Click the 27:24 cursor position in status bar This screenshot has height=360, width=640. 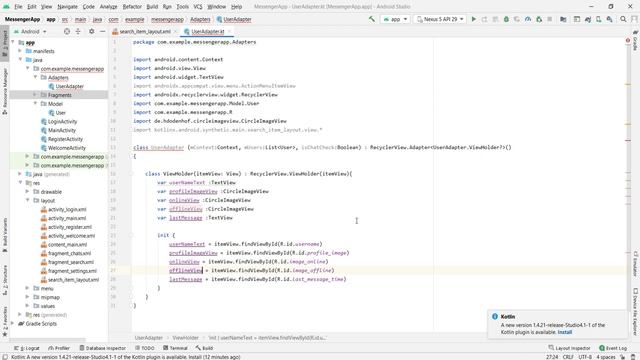click(x=552, y=357)
